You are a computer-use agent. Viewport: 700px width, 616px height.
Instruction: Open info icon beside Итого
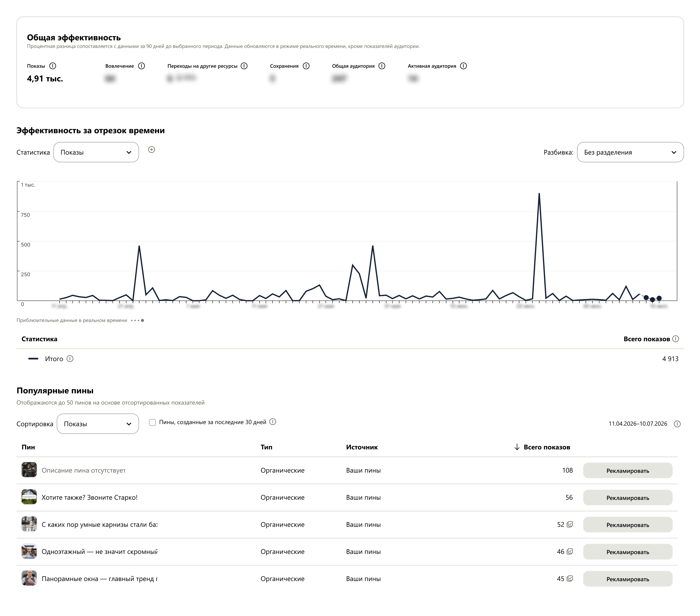coord(70,359)
